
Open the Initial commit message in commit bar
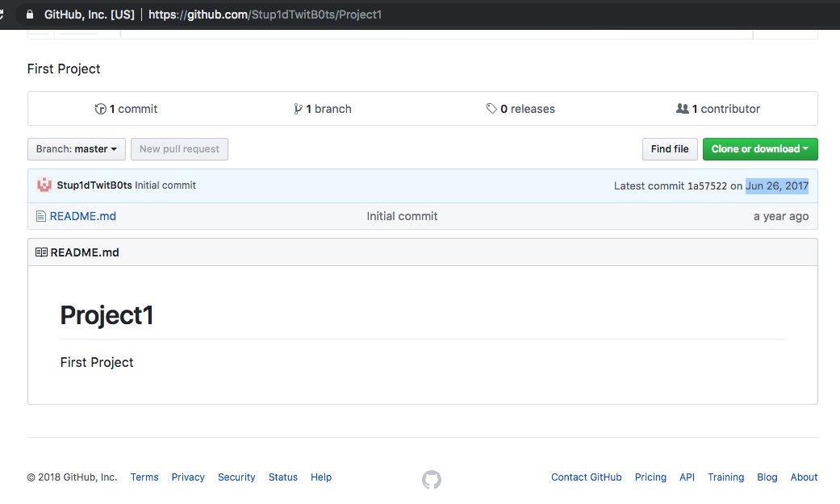click(x=165, y=185)
